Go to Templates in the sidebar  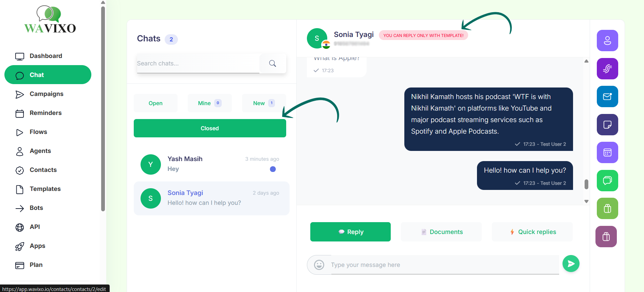click(45, 189)
